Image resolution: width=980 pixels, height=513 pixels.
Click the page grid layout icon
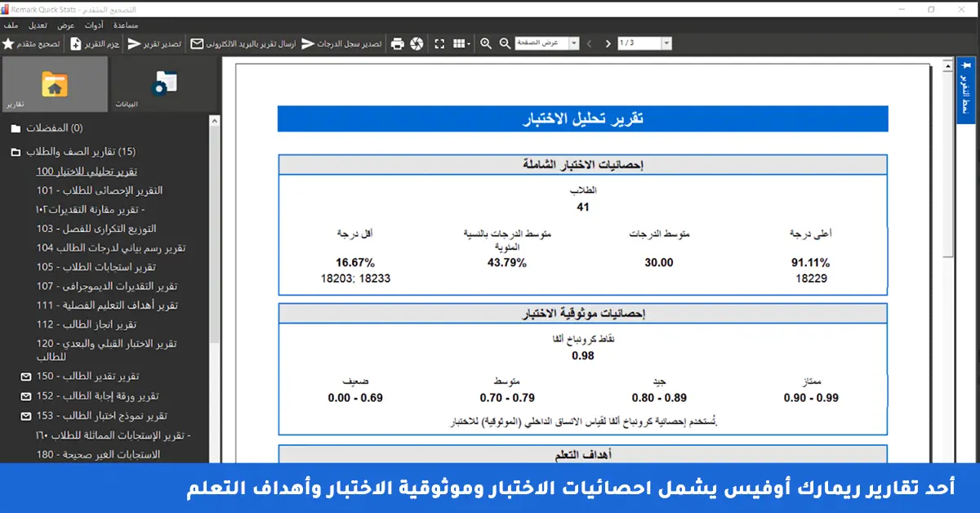coord(459,43)
